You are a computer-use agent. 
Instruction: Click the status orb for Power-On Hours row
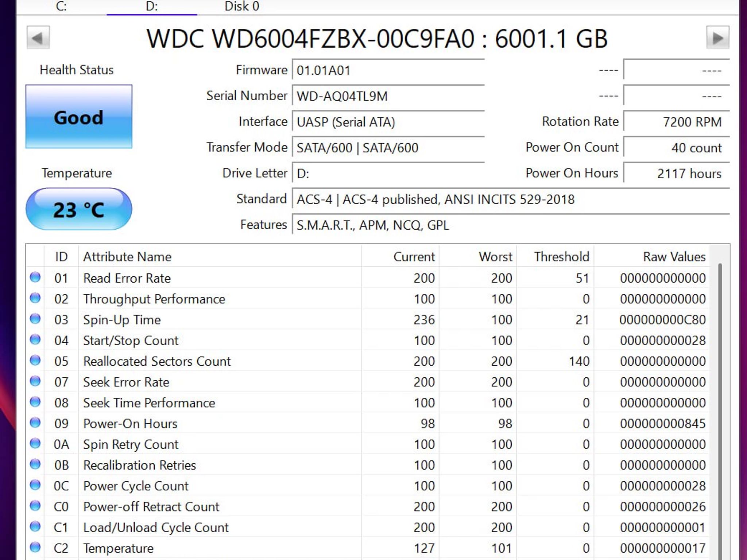[35, 423]
